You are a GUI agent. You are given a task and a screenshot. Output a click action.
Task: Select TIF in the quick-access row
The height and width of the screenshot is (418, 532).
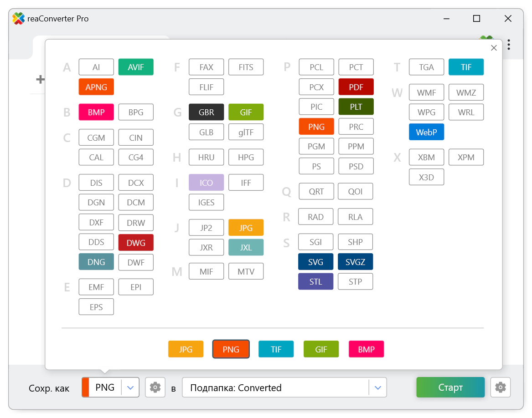point(276,349)
